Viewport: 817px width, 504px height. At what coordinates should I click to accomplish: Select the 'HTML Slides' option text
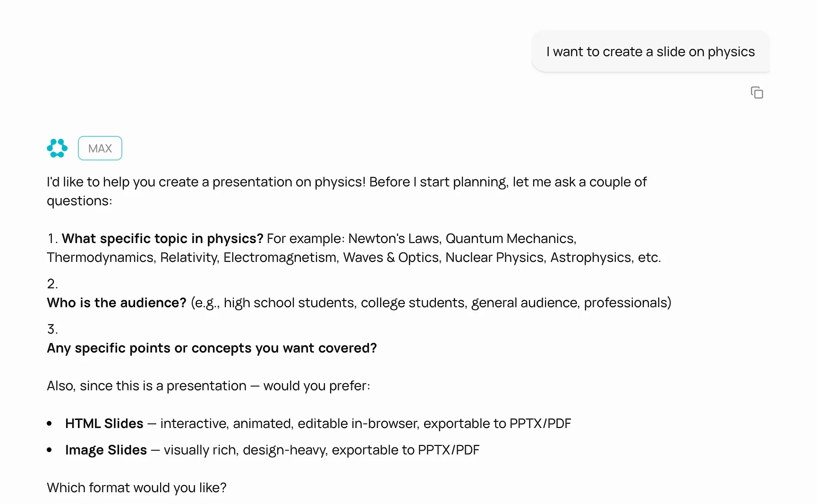(x=104, y=423)
